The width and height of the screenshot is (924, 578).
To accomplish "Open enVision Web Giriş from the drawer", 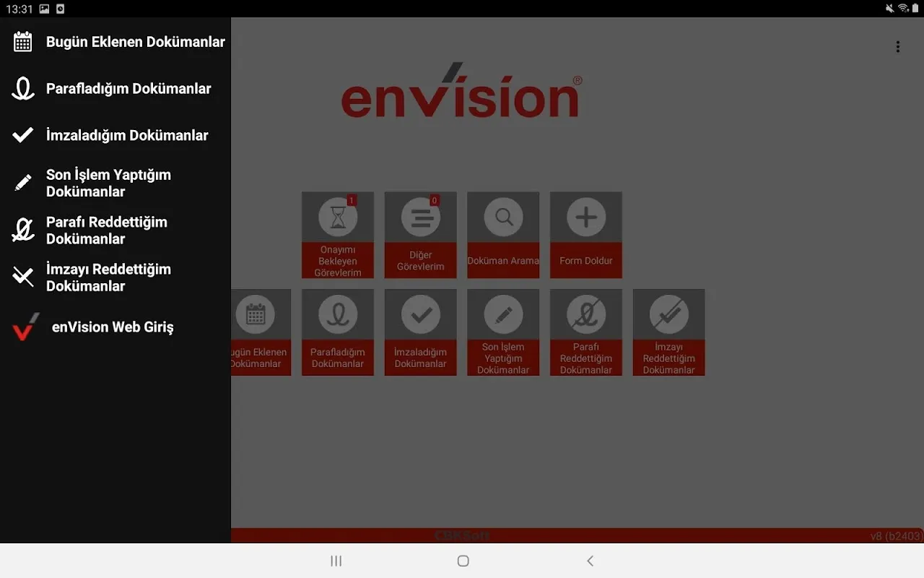I will coord(115,327).
